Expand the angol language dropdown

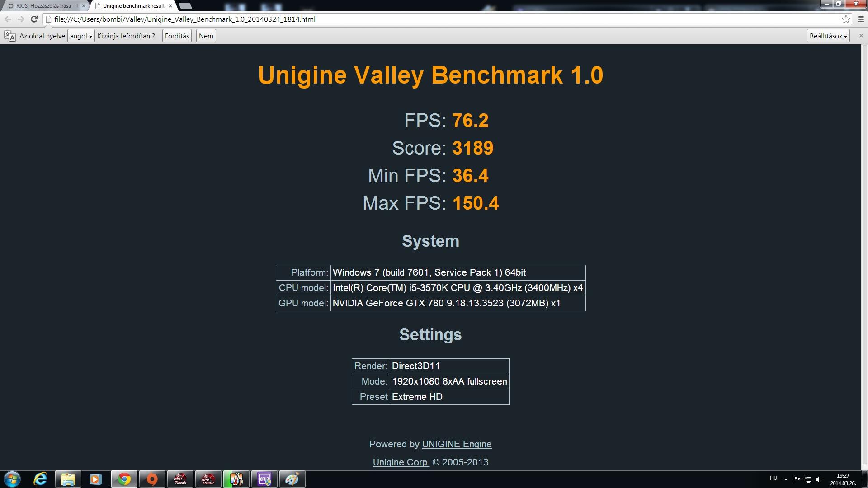click(x=81, y=36)
